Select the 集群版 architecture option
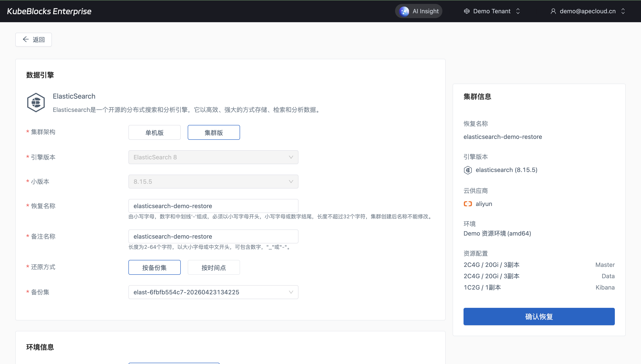Image resolution: width=641 pixels, height=364 pixels. [213, 133]
